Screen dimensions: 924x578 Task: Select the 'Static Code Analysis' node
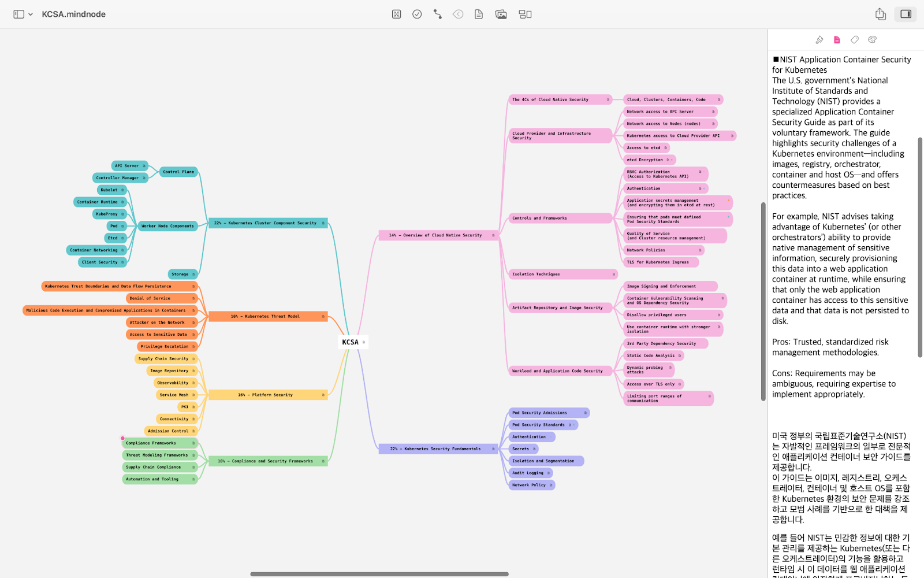click(x=654, y=355)
